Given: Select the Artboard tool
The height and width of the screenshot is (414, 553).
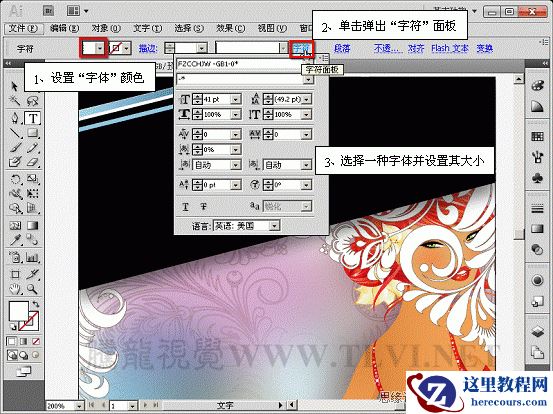Looking at the screenshot, I should [x=15, y=274].
